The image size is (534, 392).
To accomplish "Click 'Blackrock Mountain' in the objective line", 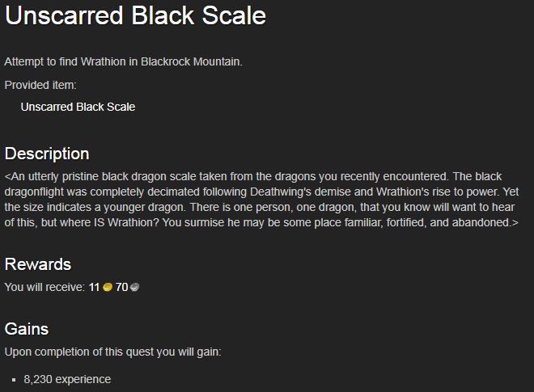I will 192,62.
